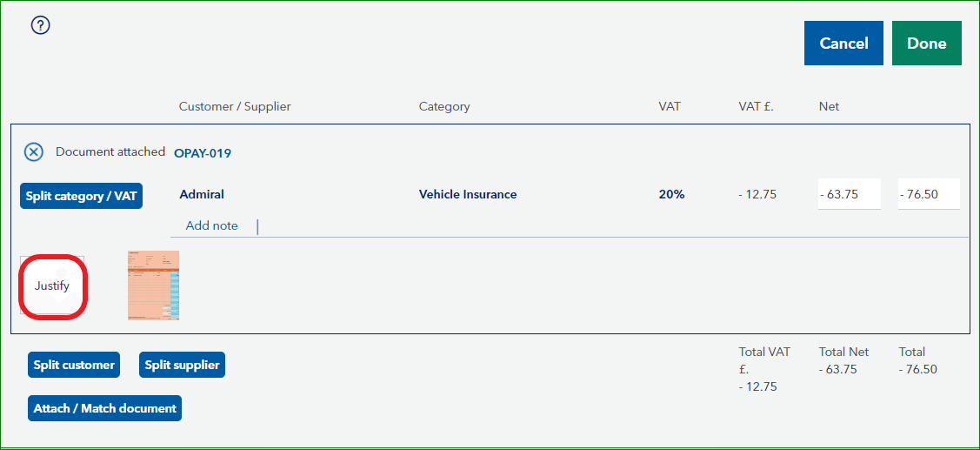Confirm with the Done button

coord(926,44)
